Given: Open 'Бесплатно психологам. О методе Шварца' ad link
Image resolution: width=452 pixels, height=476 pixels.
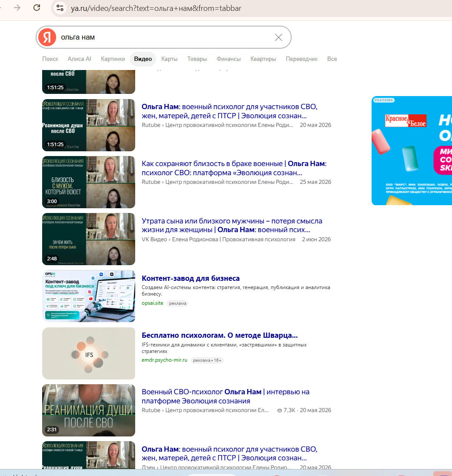Looking at the screenshot, I should [220, 336].
